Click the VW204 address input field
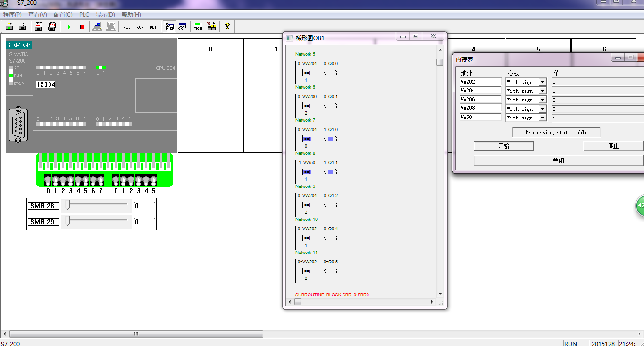Viewport: 644px width, 346px height. pyautogui.click(x=480, y=91)
